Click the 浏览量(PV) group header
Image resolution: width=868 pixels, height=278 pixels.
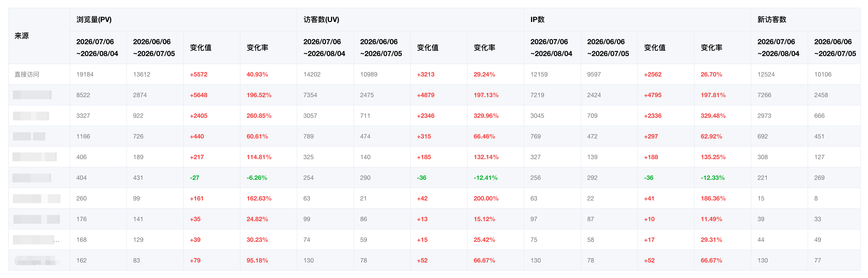click(x=94, y=20)
